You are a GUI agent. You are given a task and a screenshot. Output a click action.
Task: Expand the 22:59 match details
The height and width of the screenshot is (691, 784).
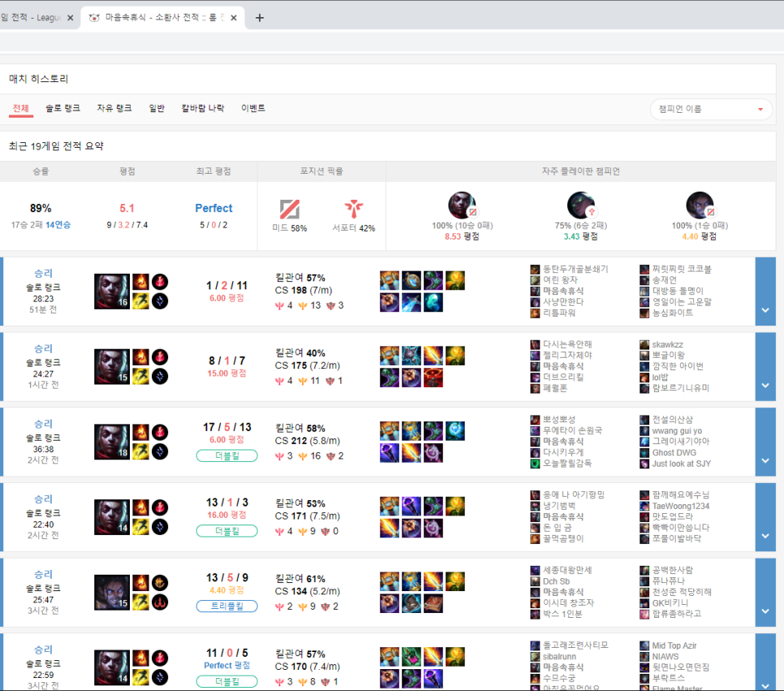pyautogui.click(x=765, y=663)
